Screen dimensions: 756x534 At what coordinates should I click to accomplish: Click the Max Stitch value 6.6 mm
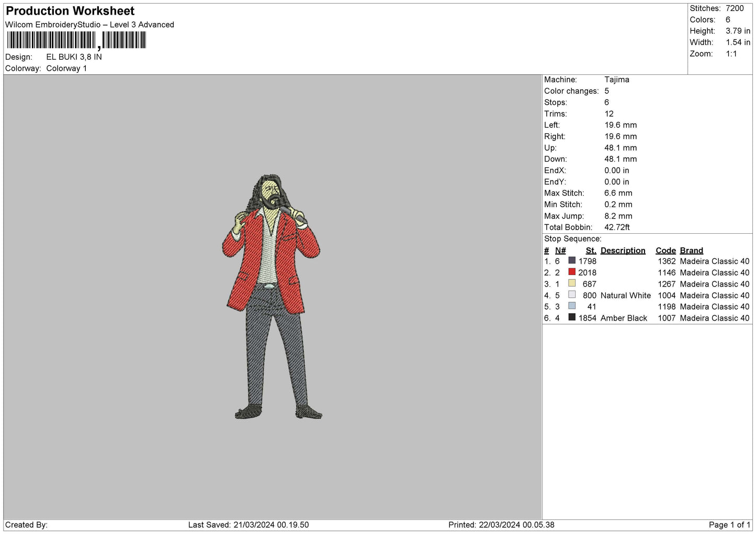[618, 193]
